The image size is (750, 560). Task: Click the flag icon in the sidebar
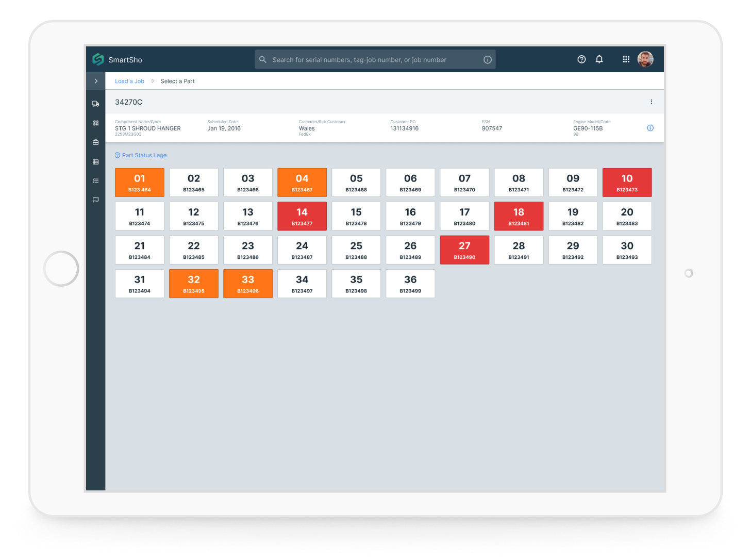pos(95,200)
